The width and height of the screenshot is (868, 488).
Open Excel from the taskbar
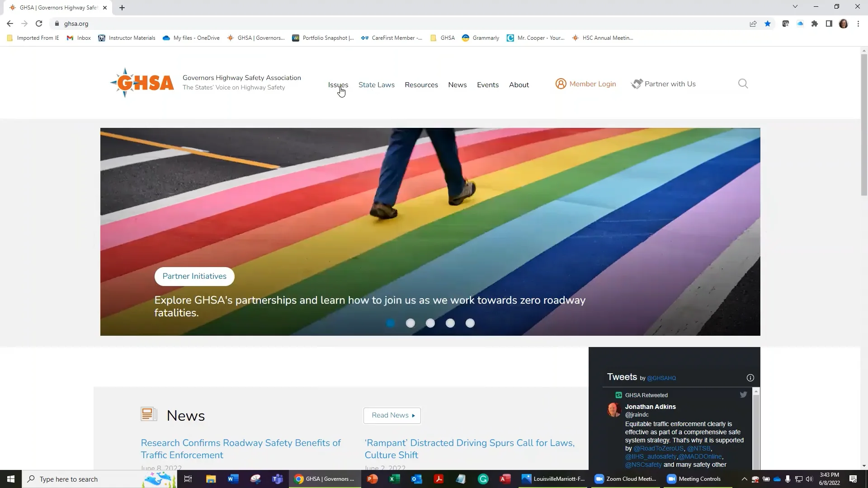[395, 479]
